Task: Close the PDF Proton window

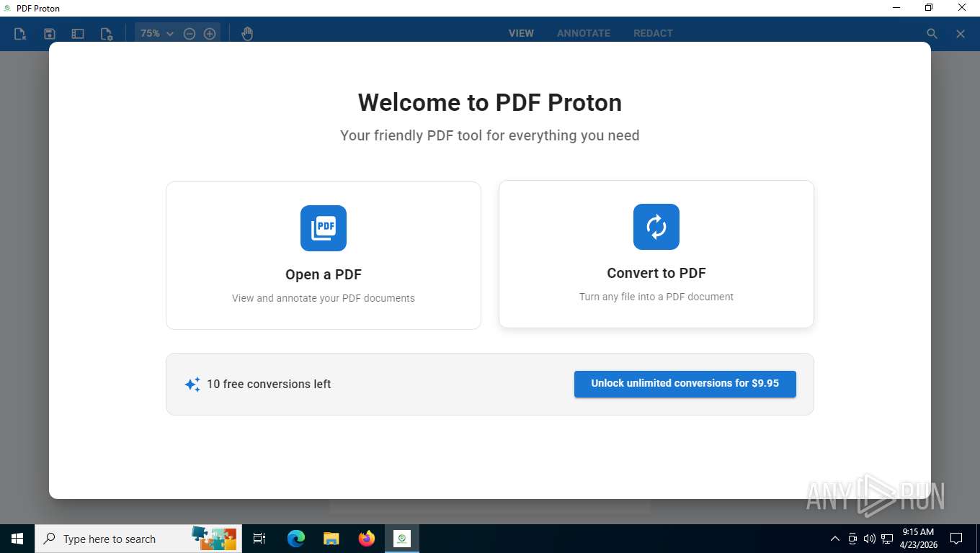Action: click(962, 8)
